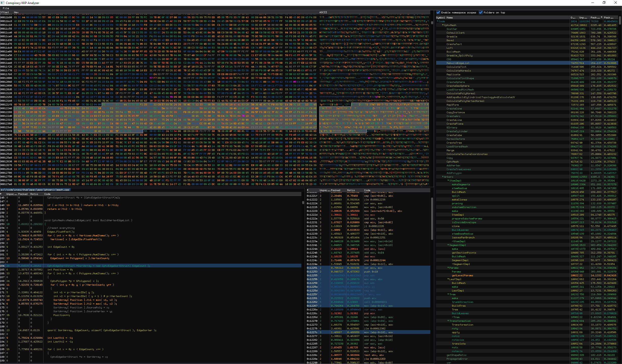Open the File menu
The height and width of the screenshot is (364, 622).
point(6,8)
